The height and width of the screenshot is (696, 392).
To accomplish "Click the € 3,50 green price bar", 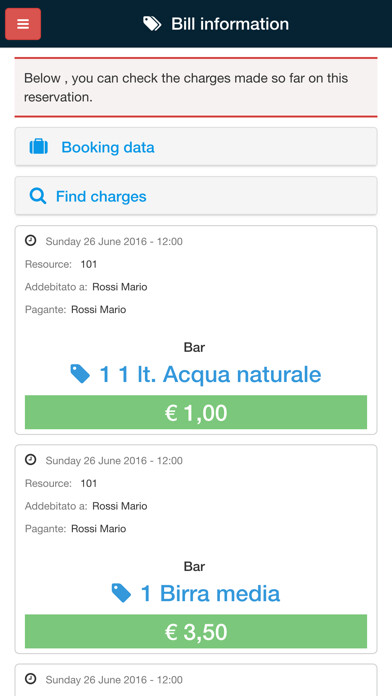I will [196, 631].
